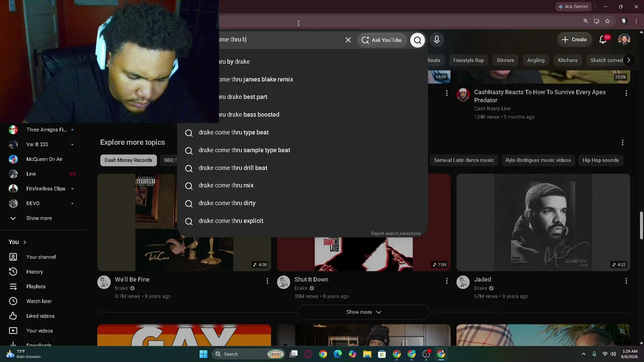Open watch History
Viewport: 644px width, 362px height.
click(x=43, y=272)
